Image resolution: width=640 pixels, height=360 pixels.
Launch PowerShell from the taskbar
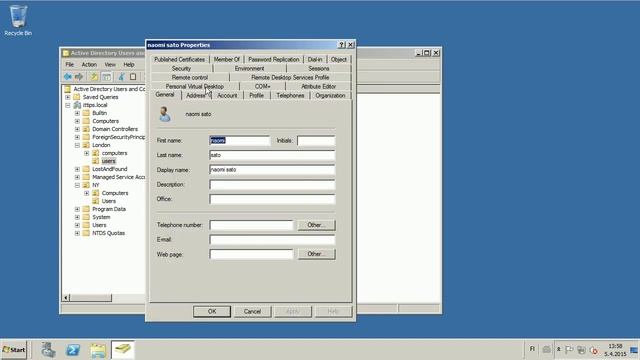click(x=73, y=350)
